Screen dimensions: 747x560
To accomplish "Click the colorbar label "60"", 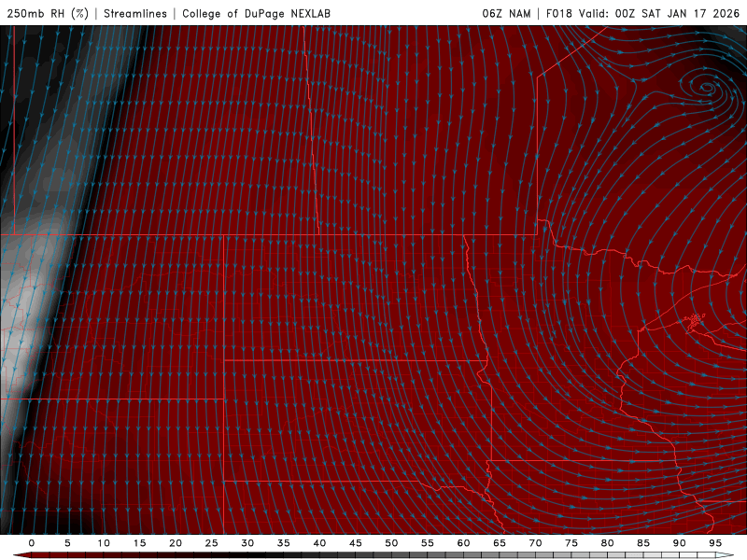I will [x=463, y=543].
